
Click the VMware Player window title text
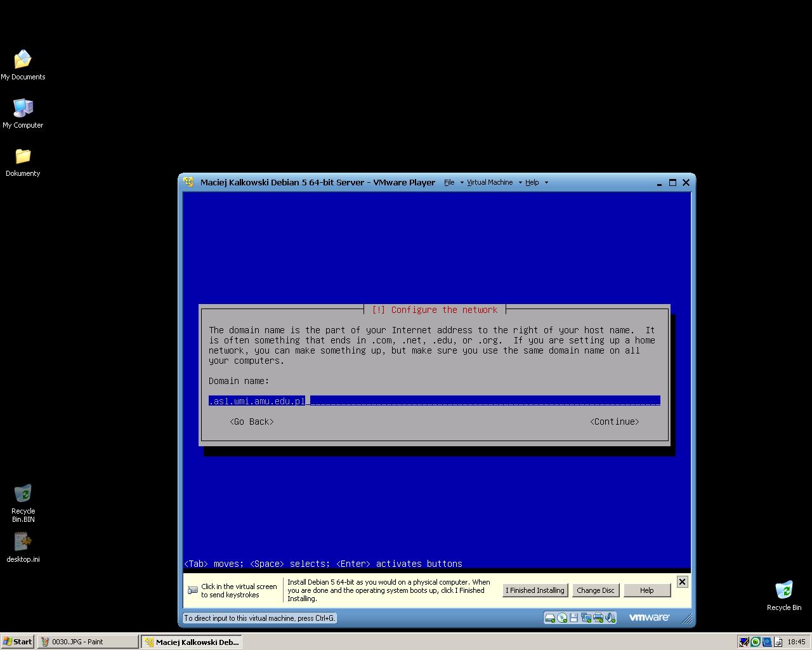(318, 182)
